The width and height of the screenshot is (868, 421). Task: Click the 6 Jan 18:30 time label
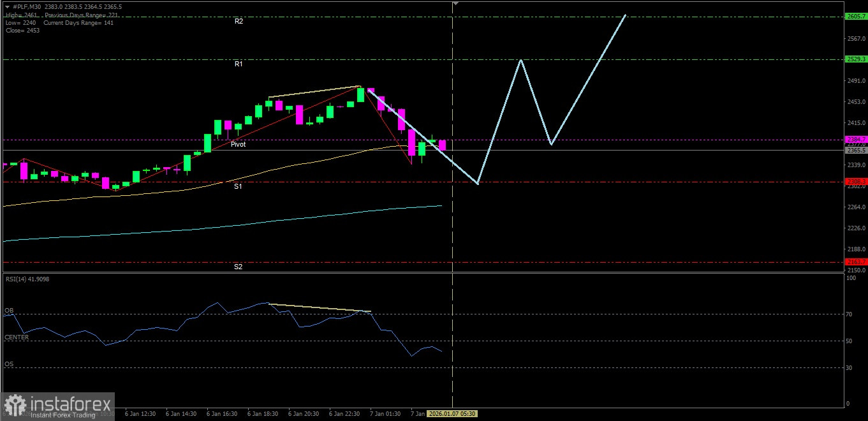pos(261,414)
